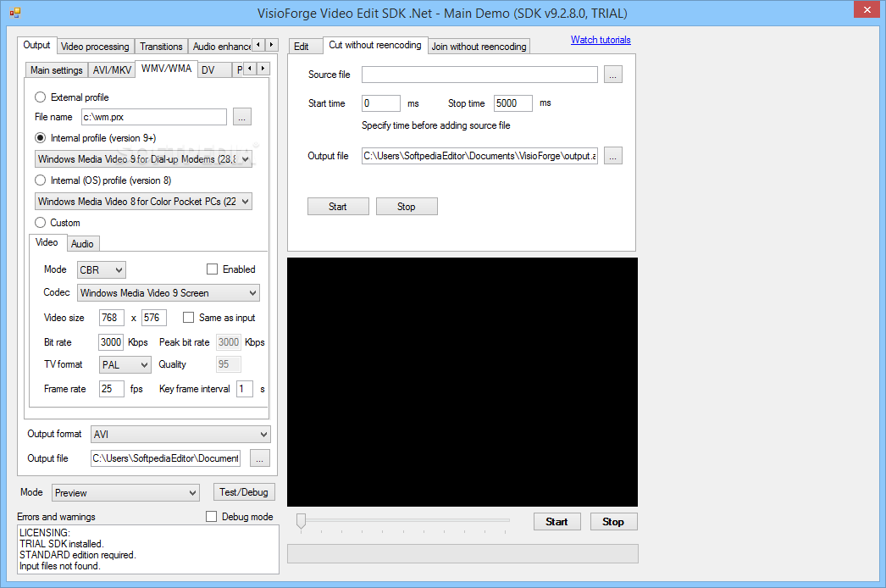This screenshot has width=886, height=588.
Task: Open the Watch tutorials link
Action: tap(601, 40)
